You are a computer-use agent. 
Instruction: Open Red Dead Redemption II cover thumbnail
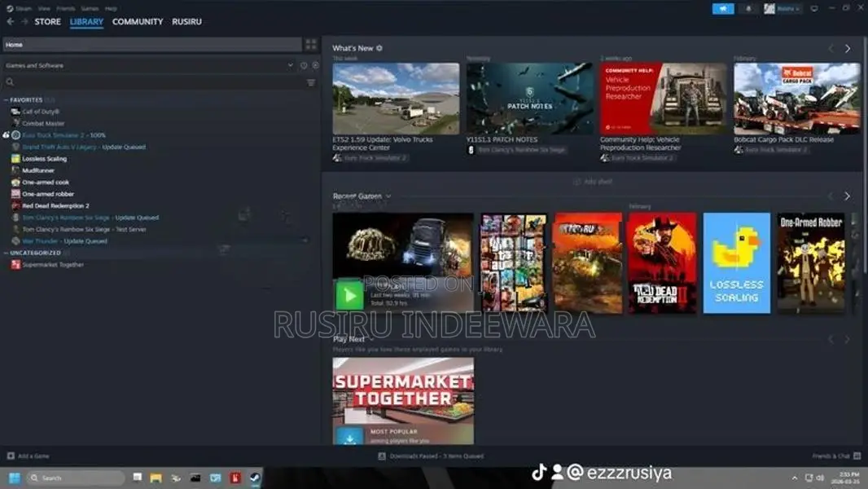(662, 263)
